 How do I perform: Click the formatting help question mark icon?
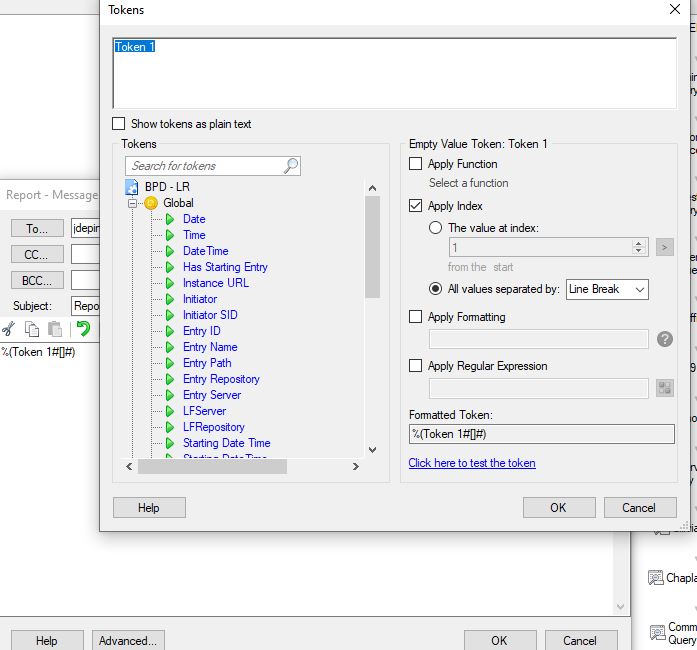click(665, 339)
